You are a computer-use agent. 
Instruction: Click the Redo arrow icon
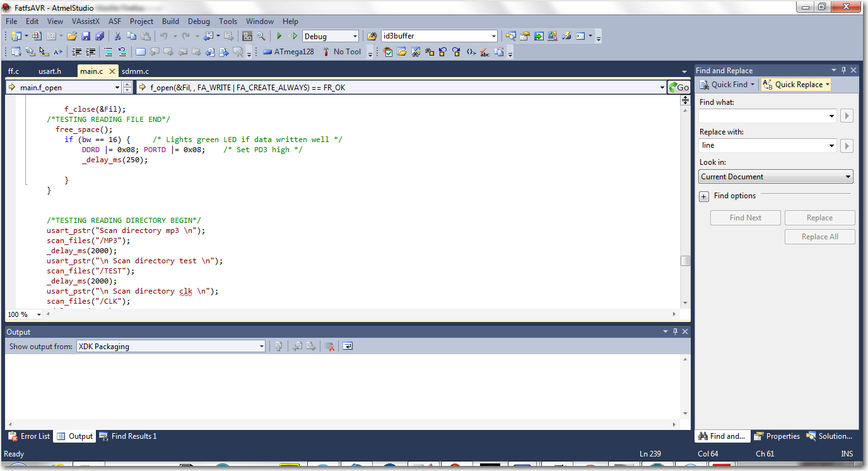click(186, 36)
